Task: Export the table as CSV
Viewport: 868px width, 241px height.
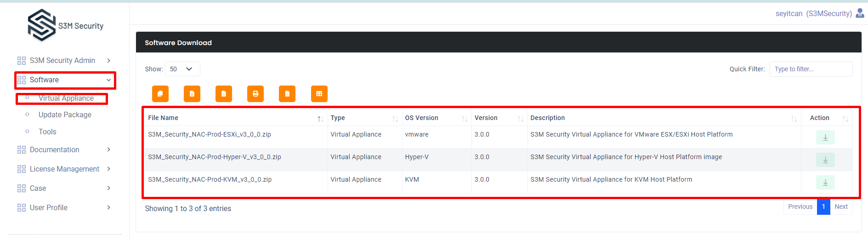Action: tap(287, 94)
